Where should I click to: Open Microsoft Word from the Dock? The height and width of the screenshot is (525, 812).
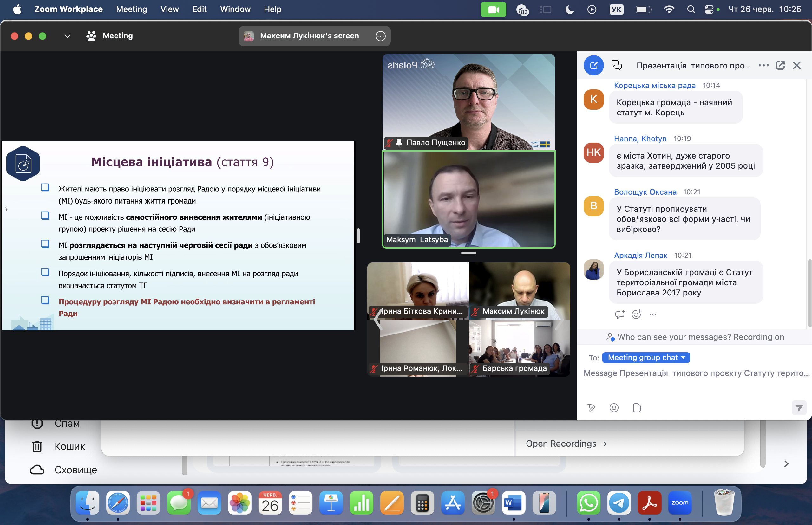pos(514,503)
